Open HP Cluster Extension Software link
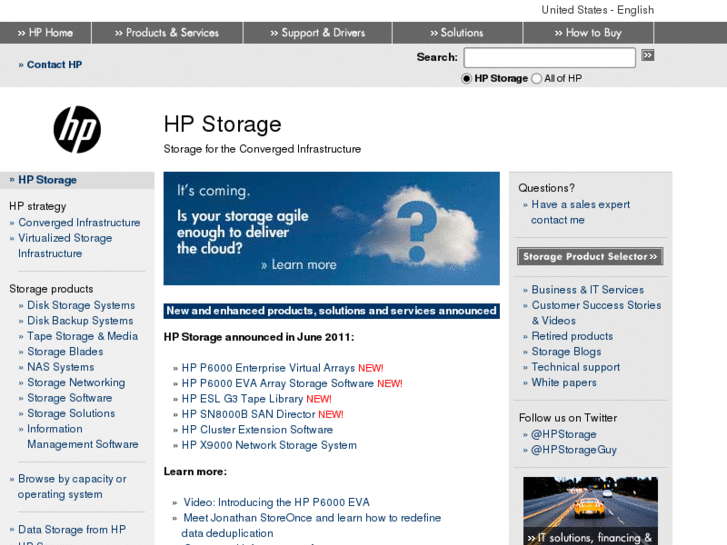This screenshot has height=545, width=727. tap(257, 430)
